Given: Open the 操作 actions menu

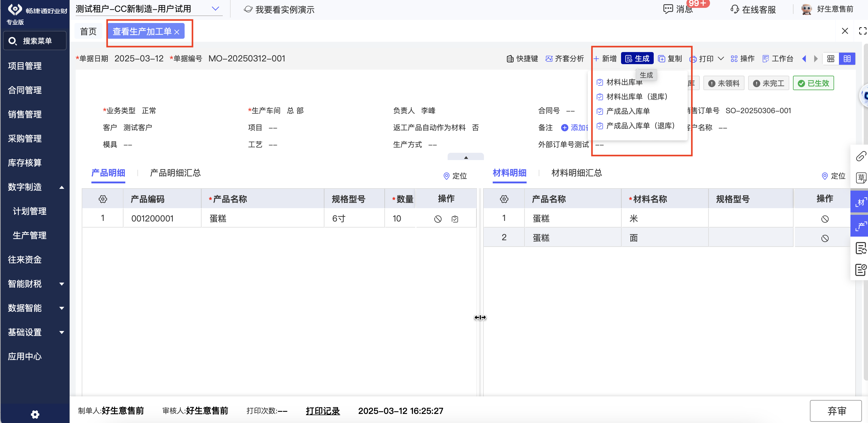Looking at the screenshot, I should (x=743, y=59).
